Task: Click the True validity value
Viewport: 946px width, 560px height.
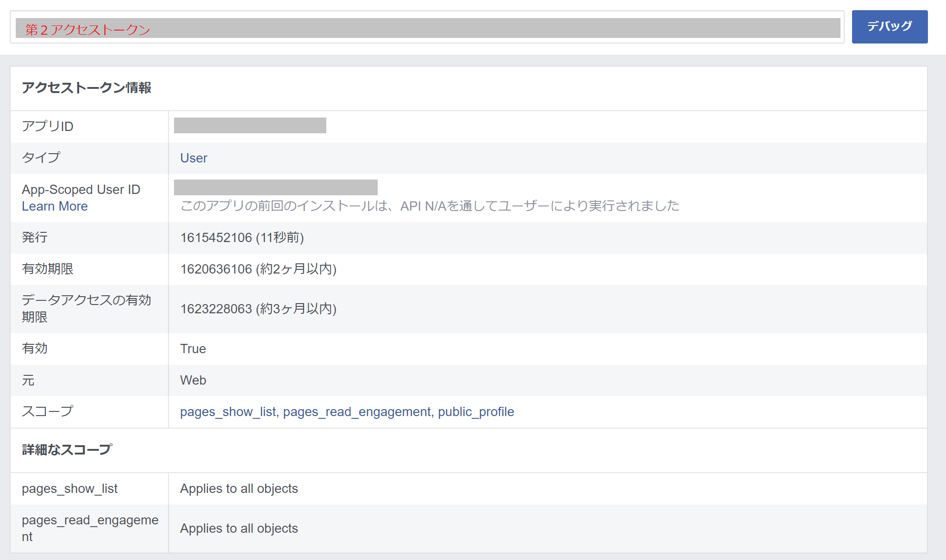Action: coord(193,349)
